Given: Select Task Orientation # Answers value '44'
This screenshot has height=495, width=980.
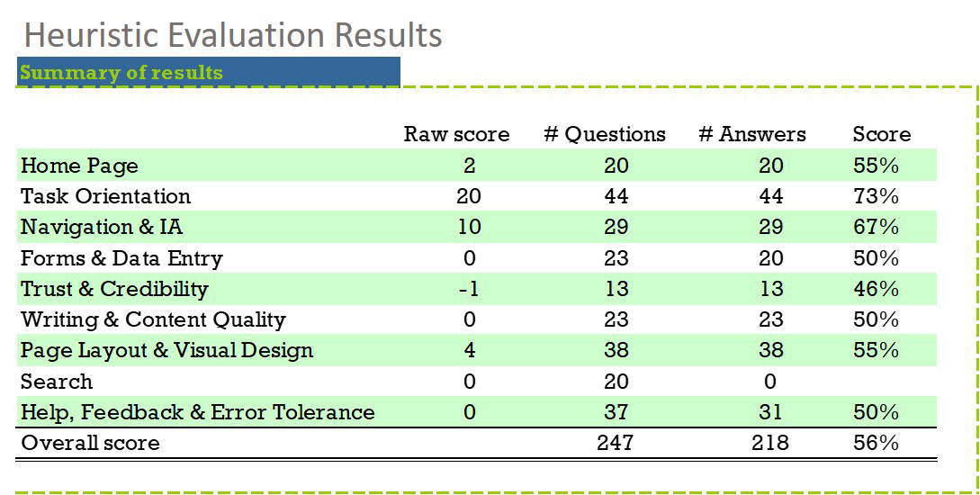Looking at the screenshot, I should tap(770, 196).
